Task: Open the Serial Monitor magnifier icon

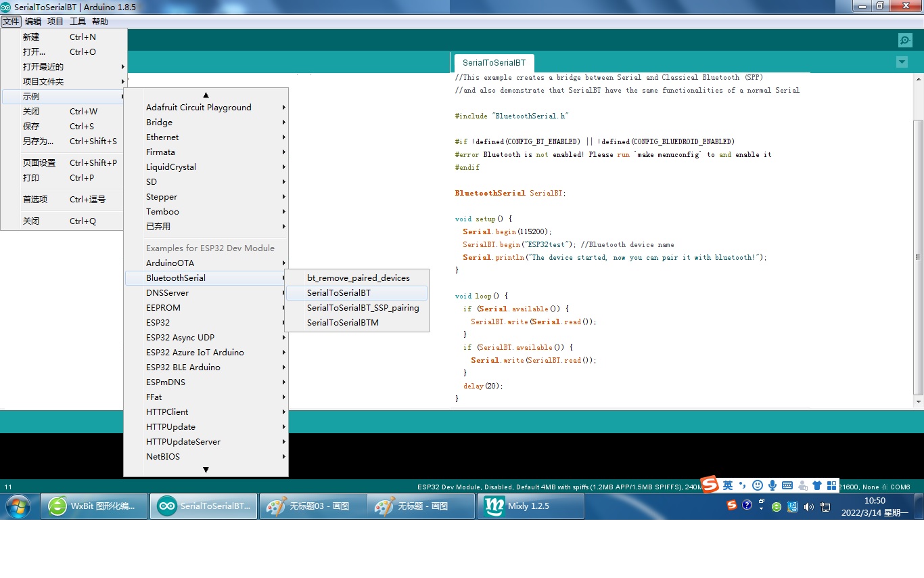Action: (x=905, y=40)
